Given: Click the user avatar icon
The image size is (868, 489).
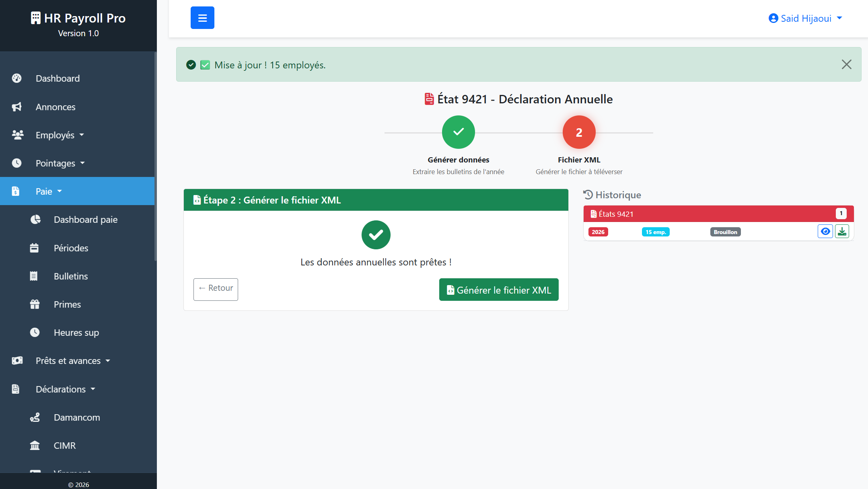Looking at the screenshot, I should pyautogui.click(x=773, y=18).
